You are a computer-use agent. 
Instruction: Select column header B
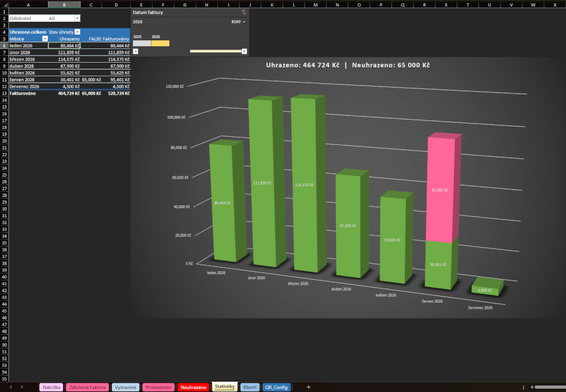tap(64, 5)
